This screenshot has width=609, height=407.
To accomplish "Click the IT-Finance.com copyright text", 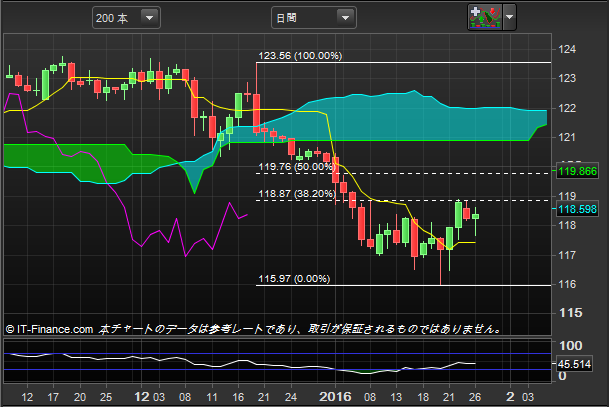I will click(x=50, y=329).
